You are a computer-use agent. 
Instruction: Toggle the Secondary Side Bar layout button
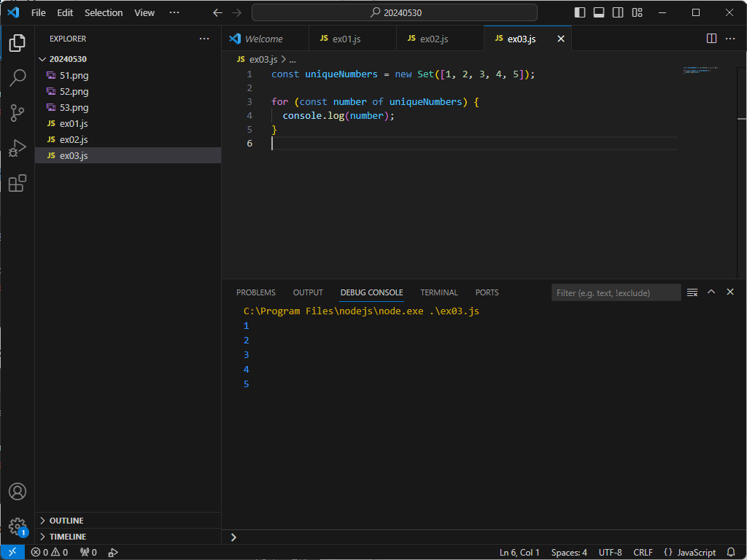[618, 12]
